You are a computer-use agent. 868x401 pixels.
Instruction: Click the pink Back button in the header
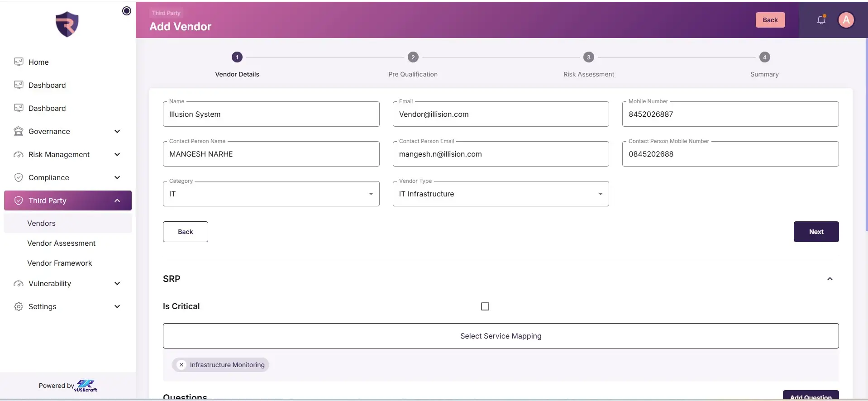pyautogui.click(x=770, y=20)
